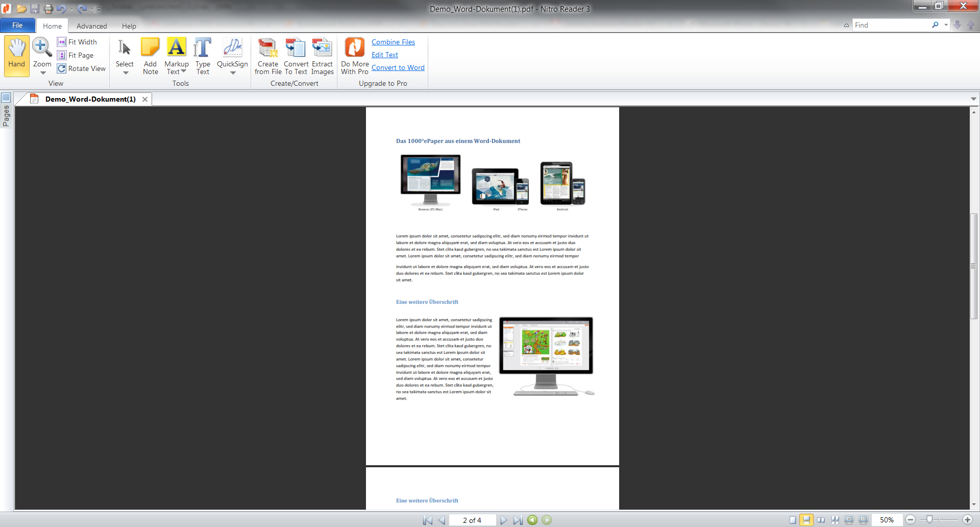Expand the Zoom dropdown arrow

[x=43, y=73]
